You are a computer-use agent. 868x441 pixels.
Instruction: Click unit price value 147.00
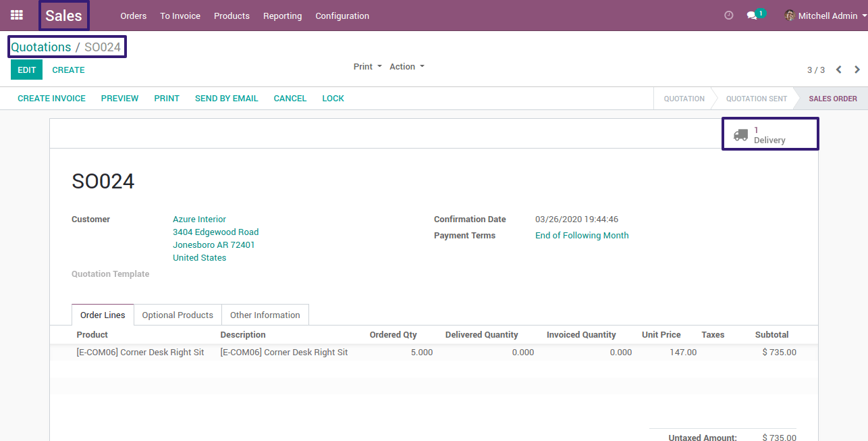tap(683, 353)
